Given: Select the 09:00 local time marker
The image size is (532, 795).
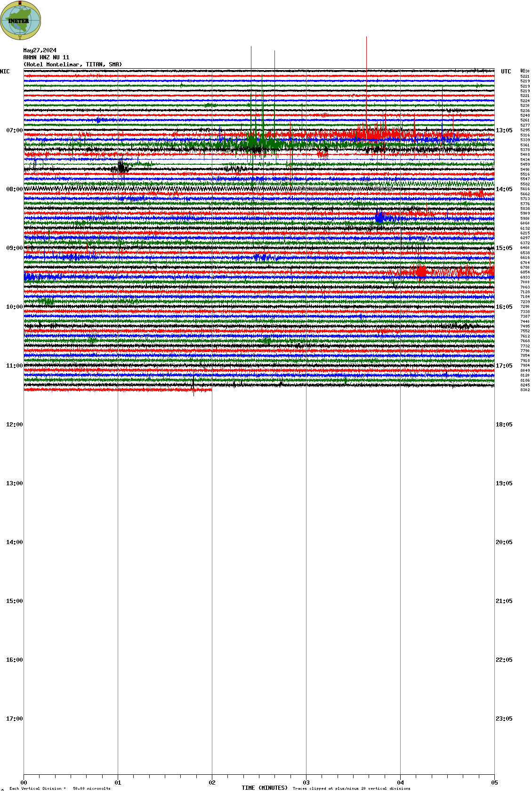Looking at the screenshot, I should point(14,248).
